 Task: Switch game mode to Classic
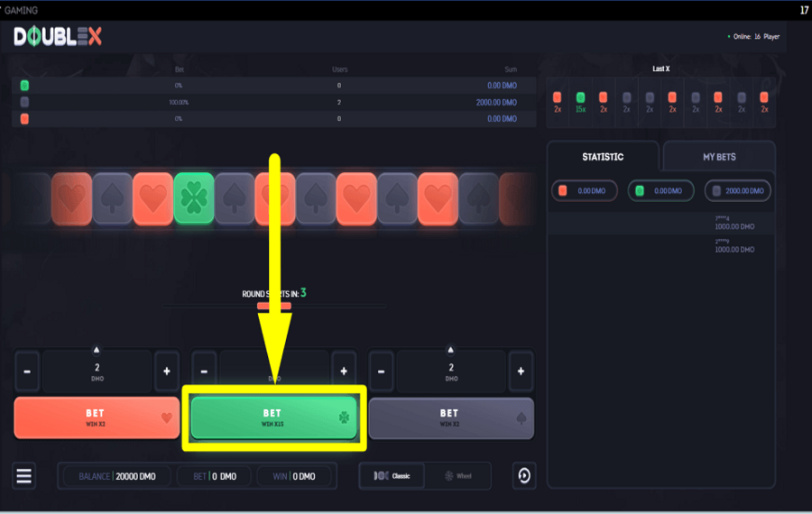392,476
